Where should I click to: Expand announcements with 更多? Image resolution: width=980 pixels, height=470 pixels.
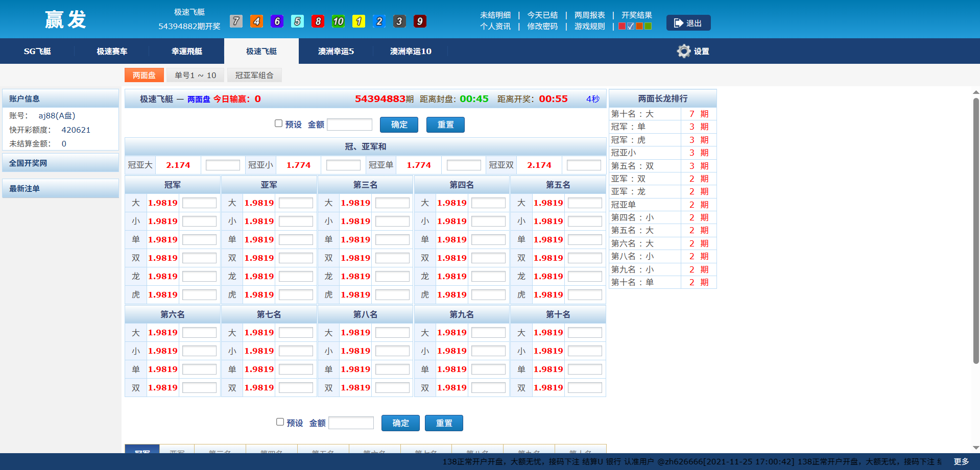(961, 461)
